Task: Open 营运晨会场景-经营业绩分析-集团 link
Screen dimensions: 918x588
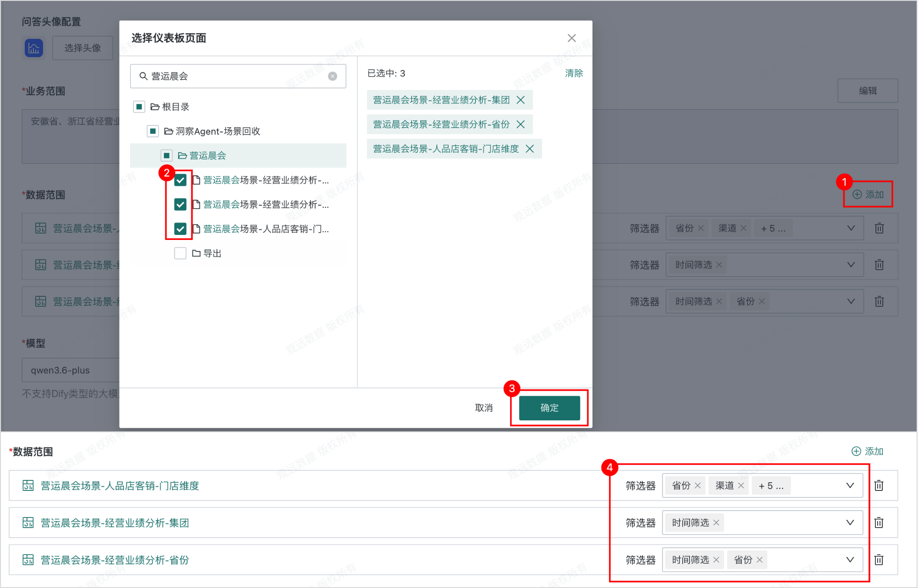Action: [x=115, y=523]
